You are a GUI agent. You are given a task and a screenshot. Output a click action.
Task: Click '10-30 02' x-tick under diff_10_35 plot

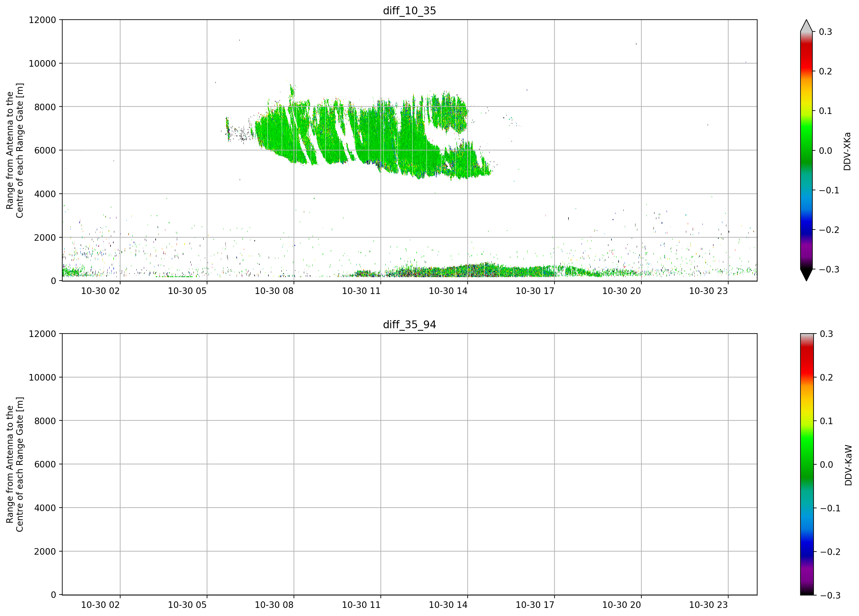[100, 291]
